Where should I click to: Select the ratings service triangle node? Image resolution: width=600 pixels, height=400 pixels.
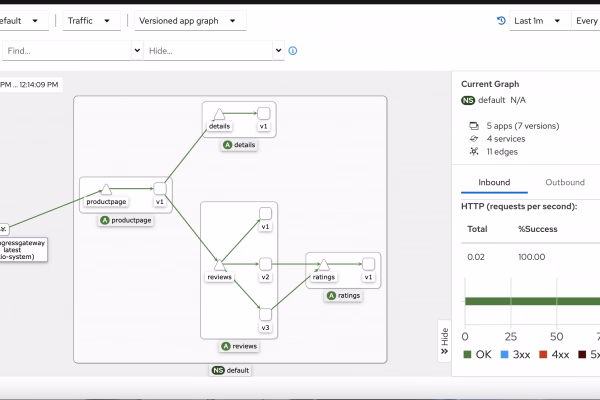coord(324,264)
